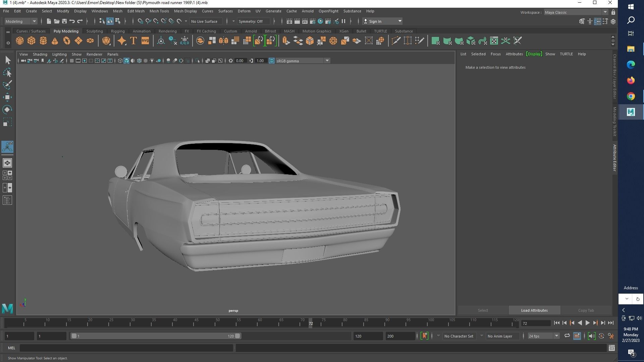Viewport: 644px width, 362px height.
Task: Switch to four-view panel layout
Action: point(7,175)
